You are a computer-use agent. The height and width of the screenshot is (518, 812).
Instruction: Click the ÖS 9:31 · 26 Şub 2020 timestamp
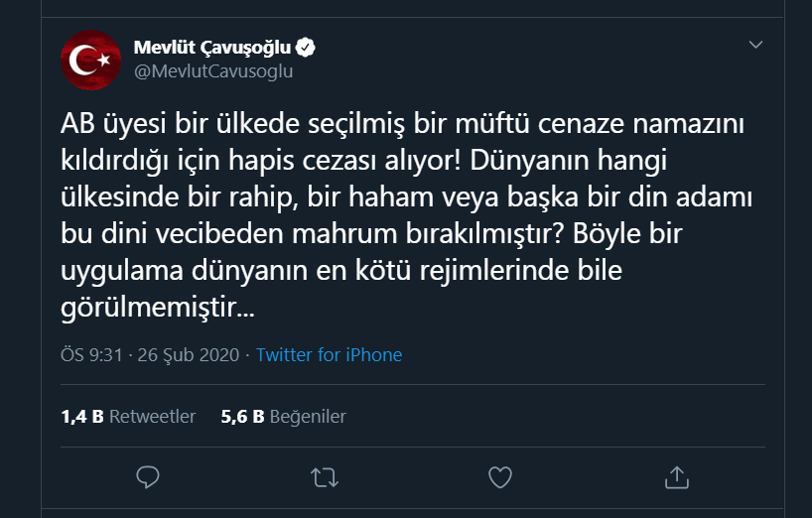[150, 355]
